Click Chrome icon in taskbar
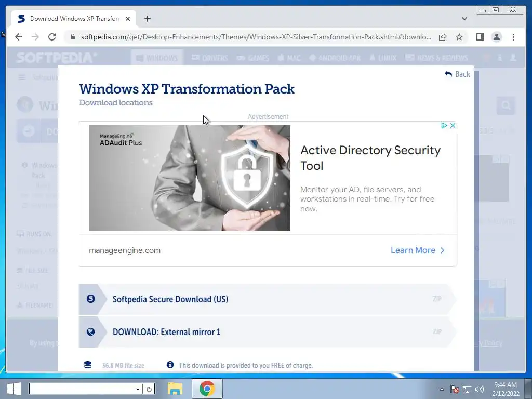Image resolution: width=532 pixels, height=399 pixels. click(x=207, y=389)
